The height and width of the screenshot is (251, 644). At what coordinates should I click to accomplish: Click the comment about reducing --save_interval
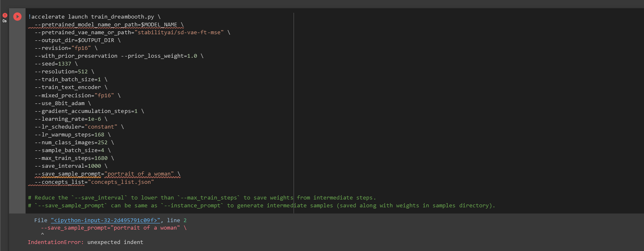[x=202, y=197]
